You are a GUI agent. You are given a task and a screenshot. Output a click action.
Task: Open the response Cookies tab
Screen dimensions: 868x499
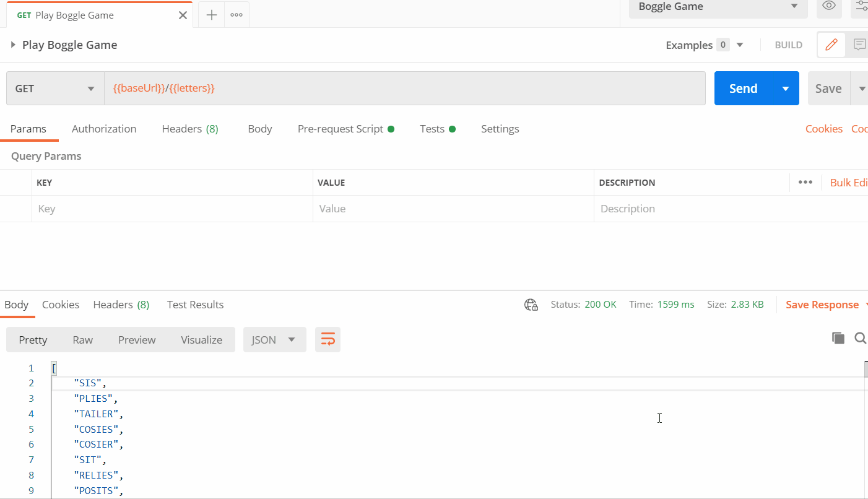tap(61, 305)
